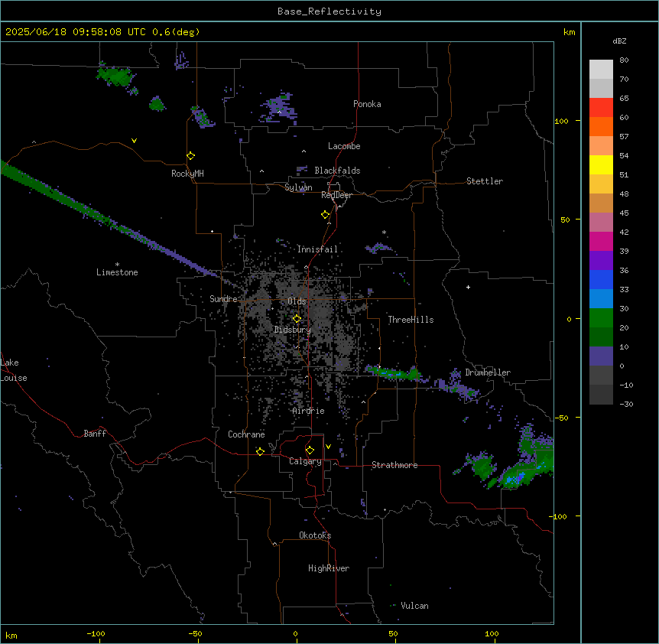The height and width of the screenshot is (644, 659).
Task: Click the Limestone label
Action: pyautogui.click(x=117, y=272)
